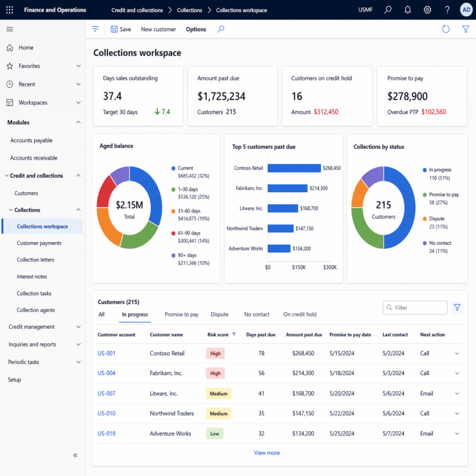Switch to the Promise to pay tab
The width and height of the screenshot is (476, 476).
[182, 315]
